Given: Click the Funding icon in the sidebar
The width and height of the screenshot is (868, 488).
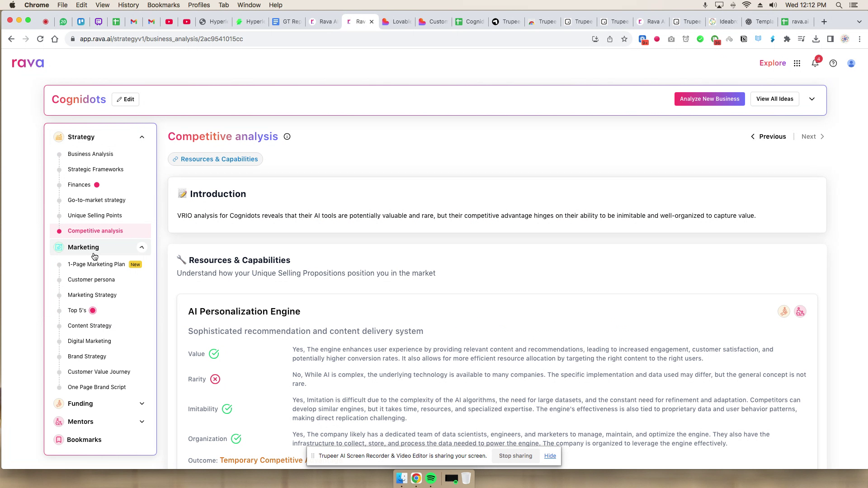Looking at the screenshot, I should (x=59, y=403).
